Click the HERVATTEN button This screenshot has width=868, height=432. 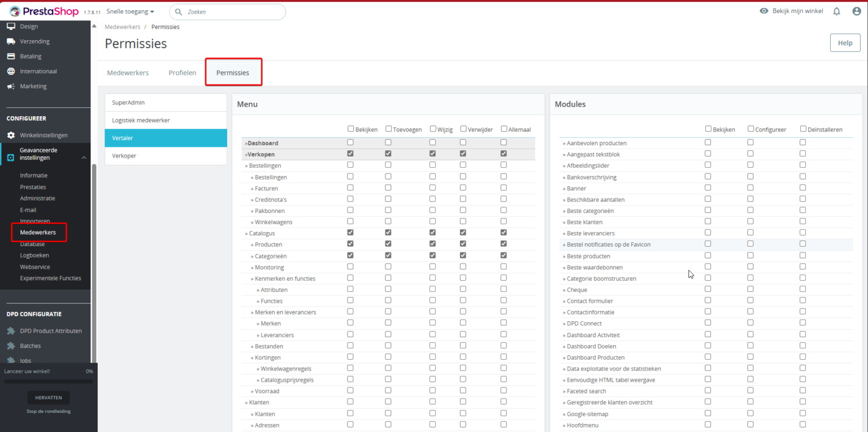(x=49, y=397)
